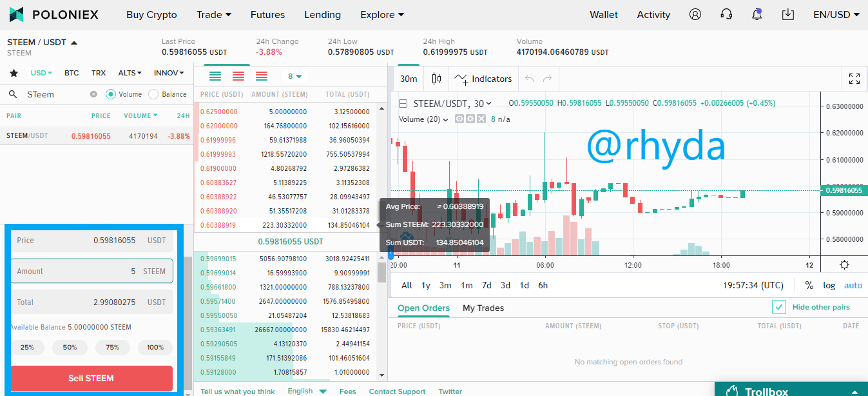Click the Sell STEEM button
This screenshot has width=868, height=396.
click(x=92, y=378)
